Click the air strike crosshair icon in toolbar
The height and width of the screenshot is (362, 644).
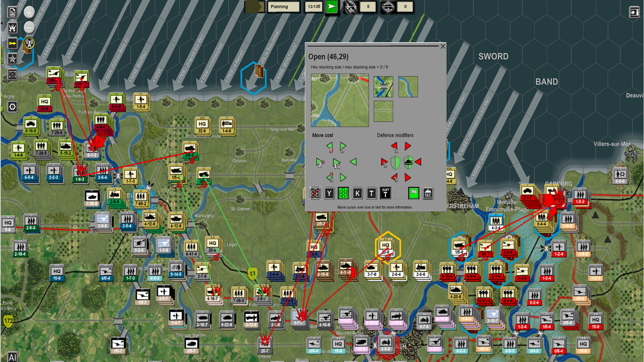pos(351,7)
